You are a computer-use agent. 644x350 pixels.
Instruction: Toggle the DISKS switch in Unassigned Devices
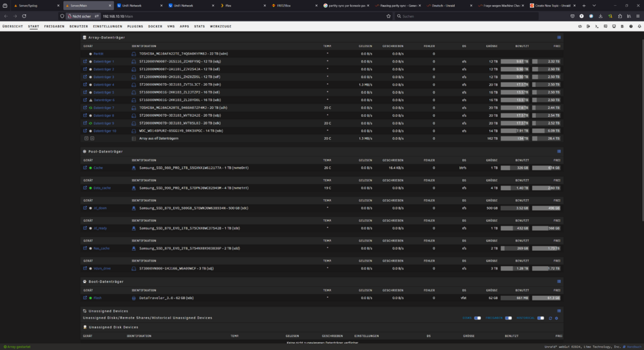tap(477, 318)
